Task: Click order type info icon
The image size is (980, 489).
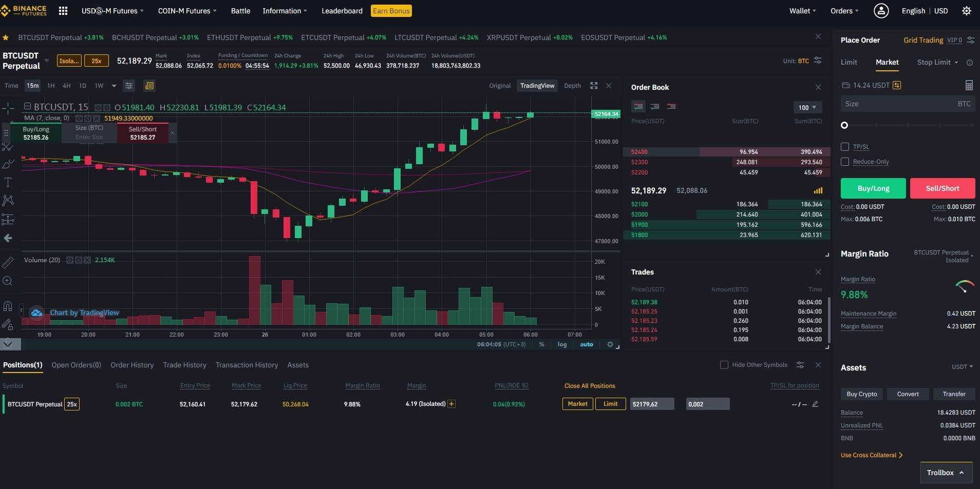Action: (x=970, y=63)
